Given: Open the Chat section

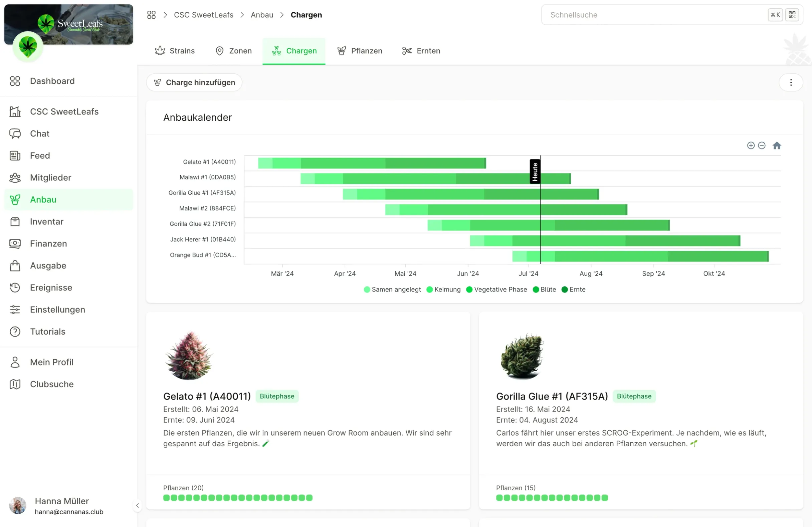Looking at the screenshot, I should (x=39, y=133).
